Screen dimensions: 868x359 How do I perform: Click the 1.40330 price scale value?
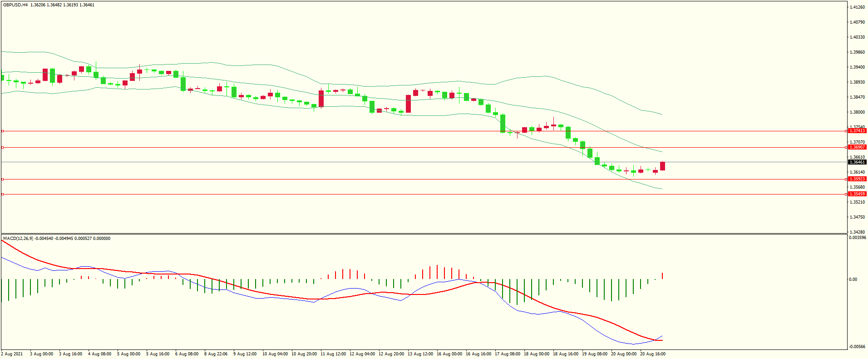coord(857,37)
